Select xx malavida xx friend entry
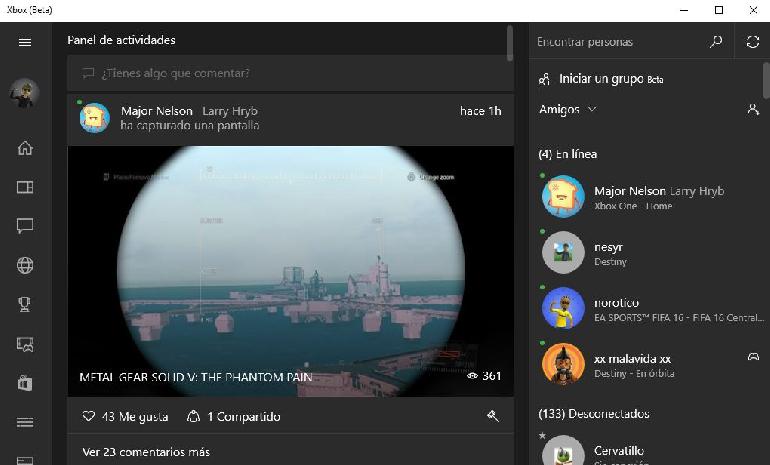 pyautogui.click(x=649, y=364)
